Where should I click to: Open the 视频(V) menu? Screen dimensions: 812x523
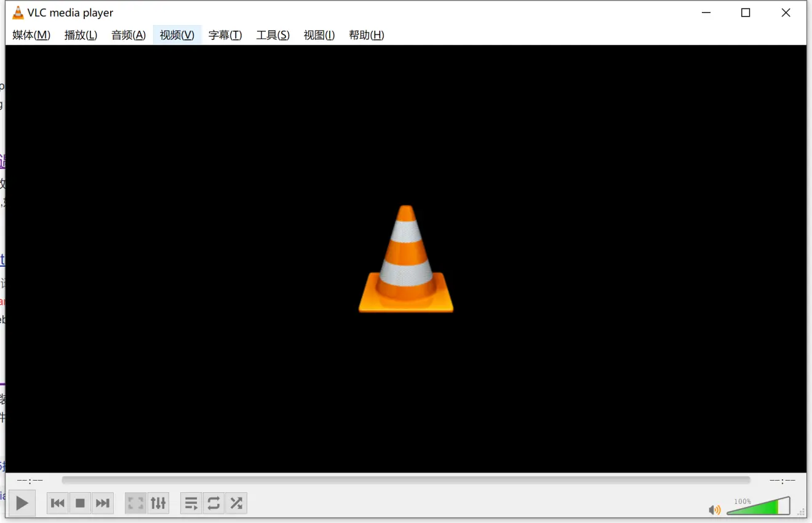point(177,35)
